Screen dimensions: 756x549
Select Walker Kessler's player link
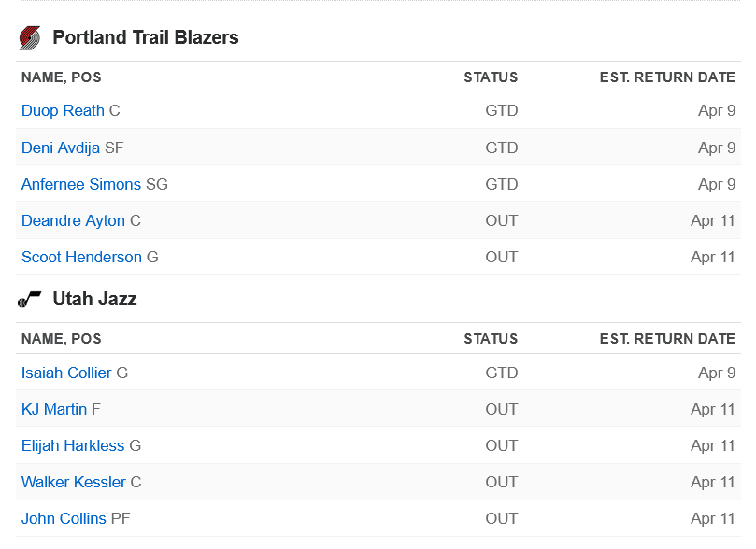[x=74, y=482]
